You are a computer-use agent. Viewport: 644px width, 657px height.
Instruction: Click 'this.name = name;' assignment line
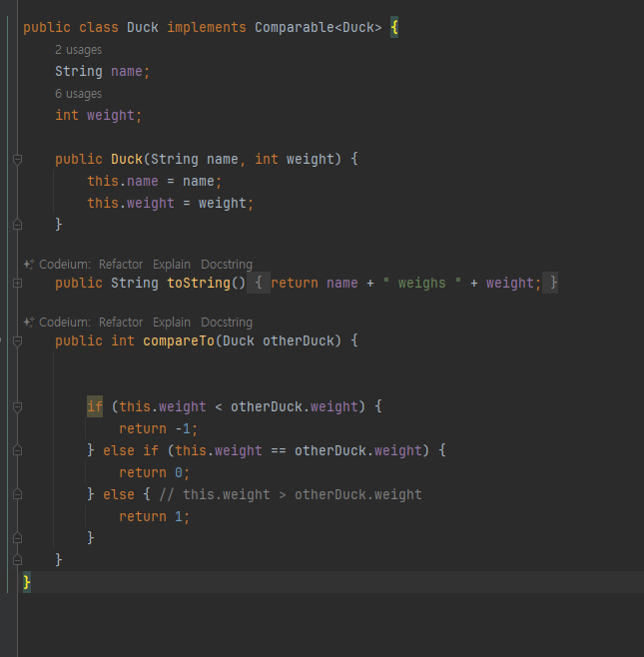tap(154, 182)
